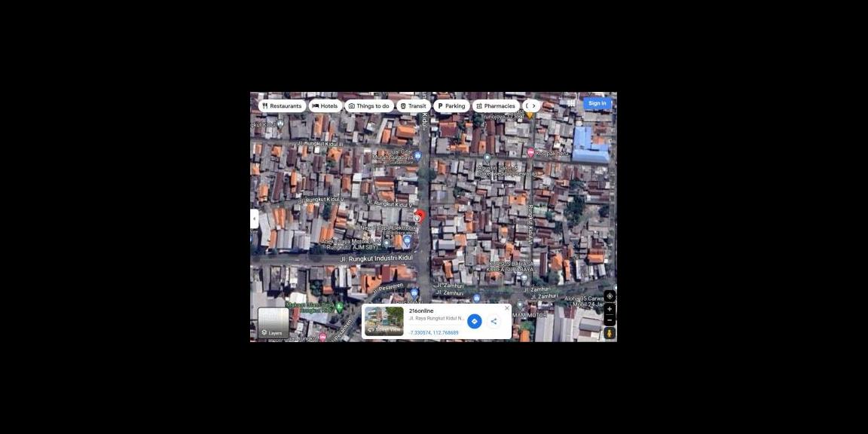Open the Layers map type switcher
This screenshot has height=434, width=868.
point(273,322)
